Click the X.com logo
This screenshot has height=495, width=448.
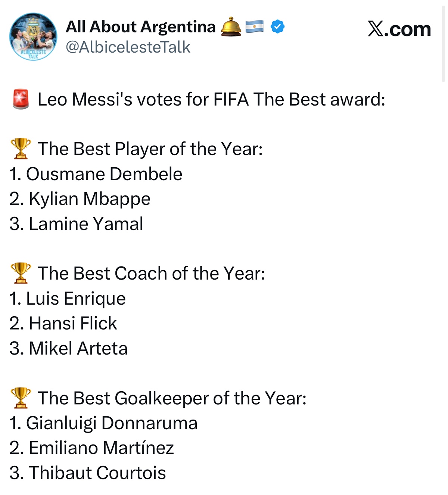399,29
